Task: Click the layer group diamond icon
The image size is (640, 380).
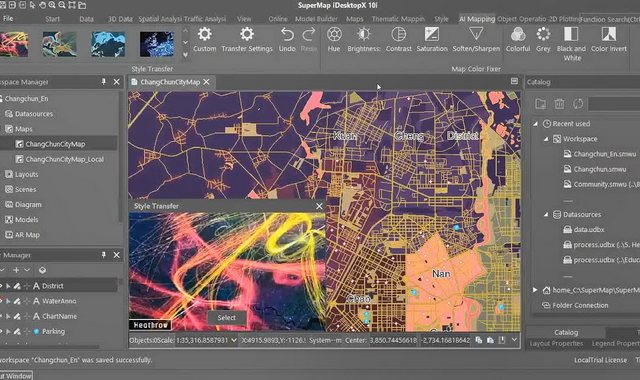Action: point(42,270)
